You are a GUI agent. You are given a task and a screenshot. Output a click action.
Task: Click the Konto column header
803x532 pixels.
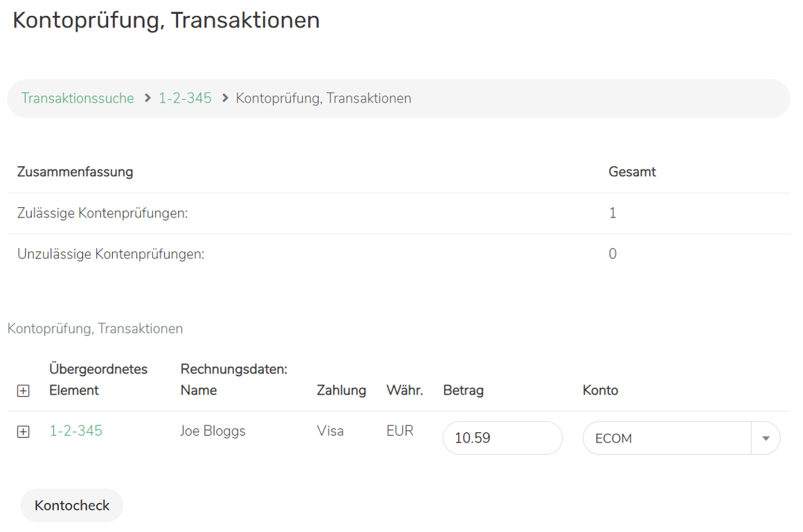600,390
